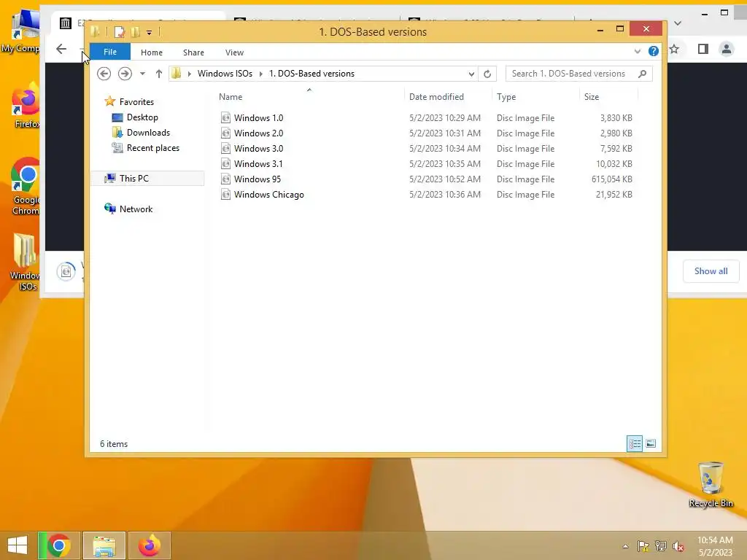Viewport: 747px width, 560px height.
Task: Open Customize Quick Access Toolbar dropdown
Action: click(x=149, y=32)
